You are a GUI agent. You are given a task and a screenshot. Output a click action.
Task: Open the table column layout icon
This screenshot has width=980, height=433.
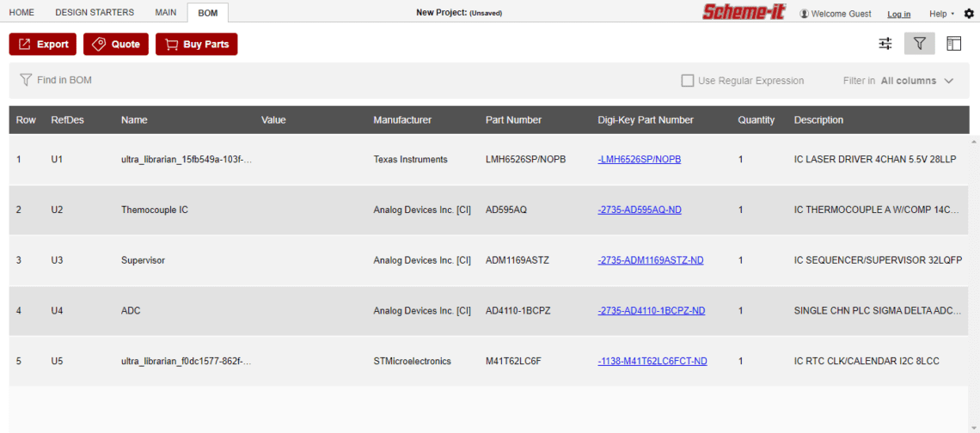pos(953,44)
